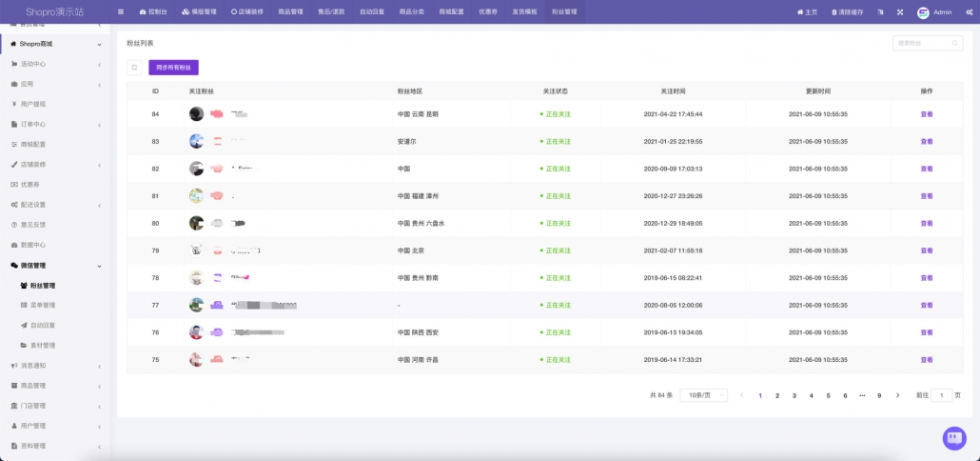This screenshot has width=980, height=461.
Task: Click the language switch icon in header
Action: [881, 11]
